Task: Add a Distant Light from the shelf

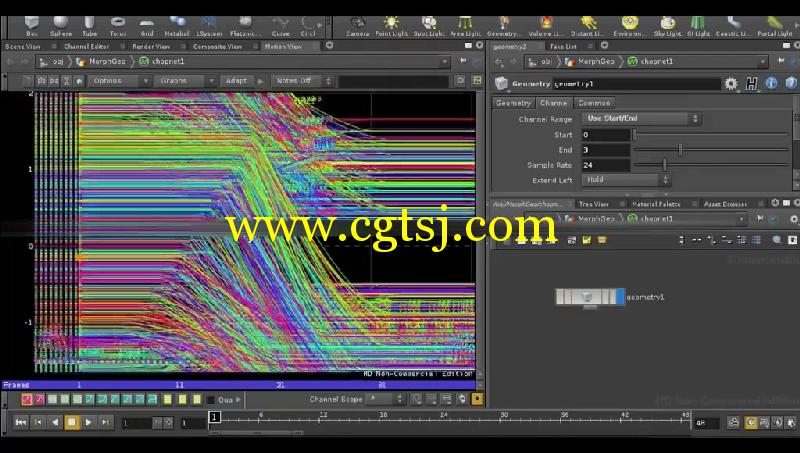Action: coord(587,26)
